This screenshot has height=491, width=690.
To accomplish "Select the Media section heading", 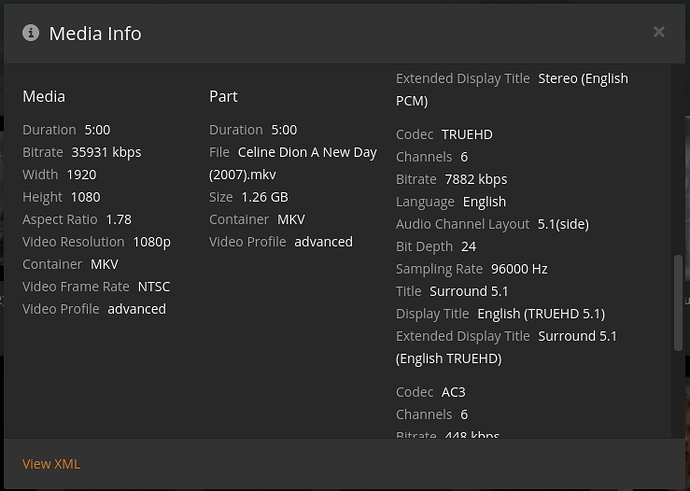I will pyautogui.click(x=44, y=96).
